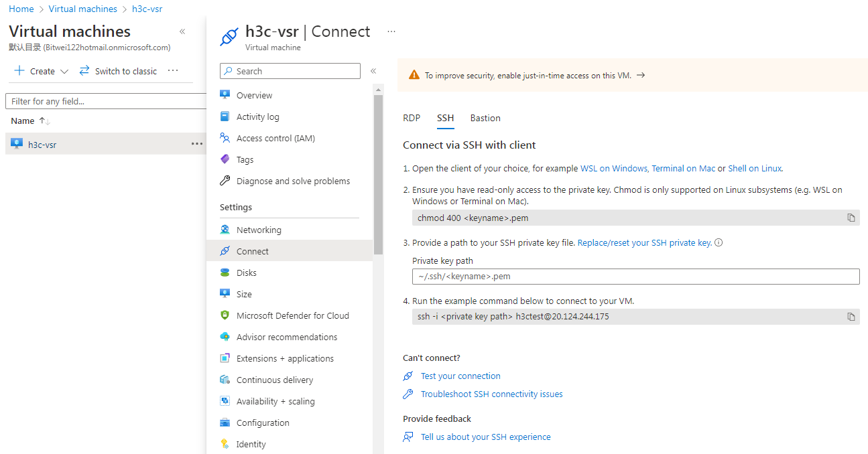This screenshot has width=868, height=454.
Task: Click the Configuration toolbox icon
Action: pos(225,423)
